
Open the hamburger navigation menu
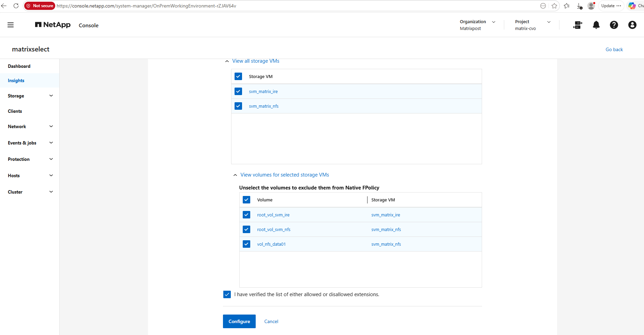click(11, 25)
